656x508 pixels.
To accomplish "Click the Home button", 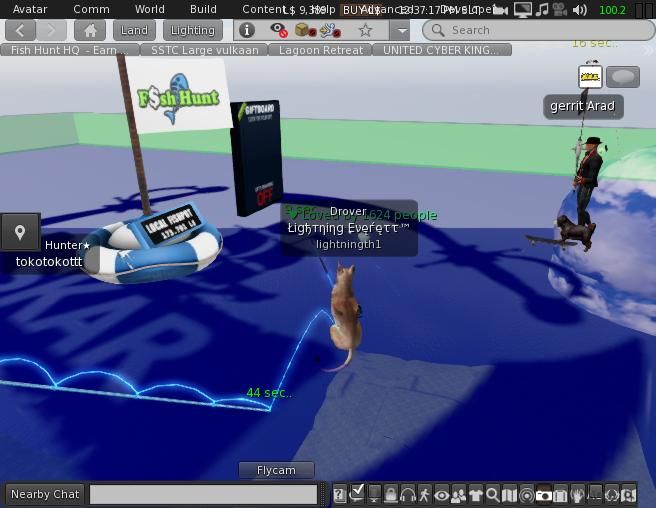I will click(x=90, y=31).
